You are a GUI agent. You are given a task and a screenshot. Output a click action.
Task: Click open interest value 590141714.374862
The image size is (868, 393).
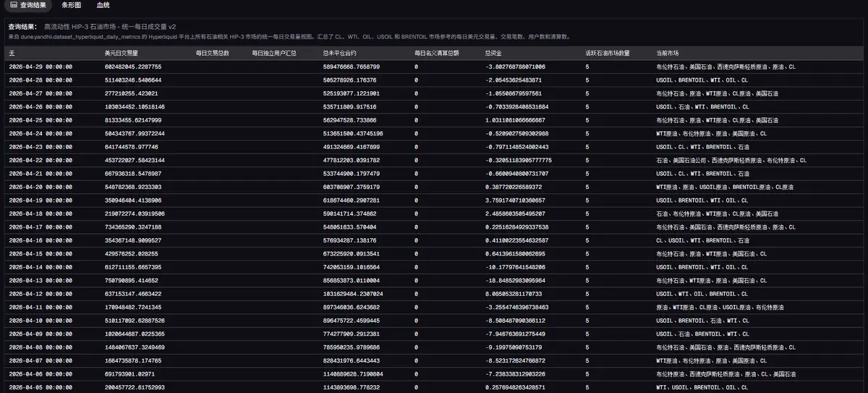click(x=349, y=214)
